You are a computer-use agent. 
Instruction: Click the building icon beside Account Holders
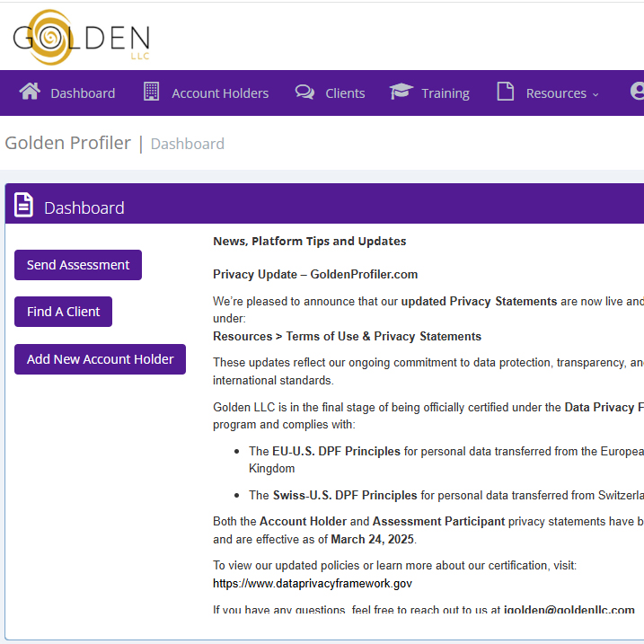[151, 92]
